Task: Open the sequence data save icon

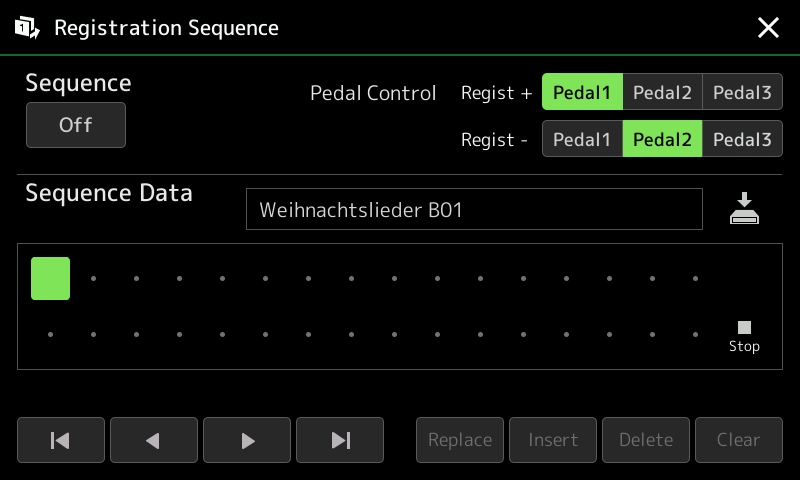Action: pyautogui.click(x=744, y=208)
